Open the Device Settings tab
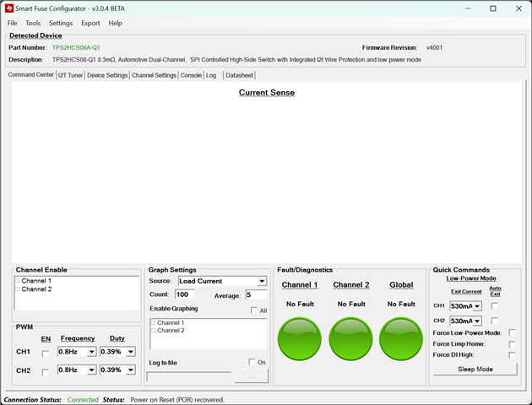 coord(107,75)
